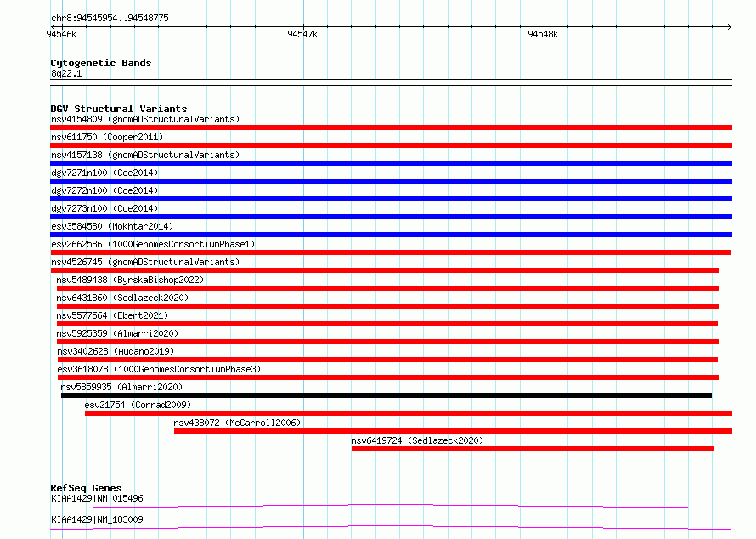
Task: Select dgv7271n100 (Coe2014) label
Action: [x=104, y=173]
